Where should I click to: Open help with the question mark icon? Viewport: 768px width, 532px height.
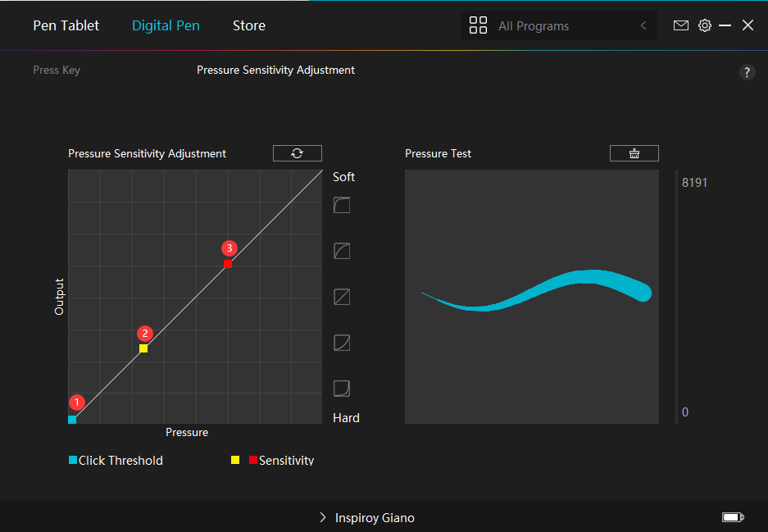click(747, 72)
